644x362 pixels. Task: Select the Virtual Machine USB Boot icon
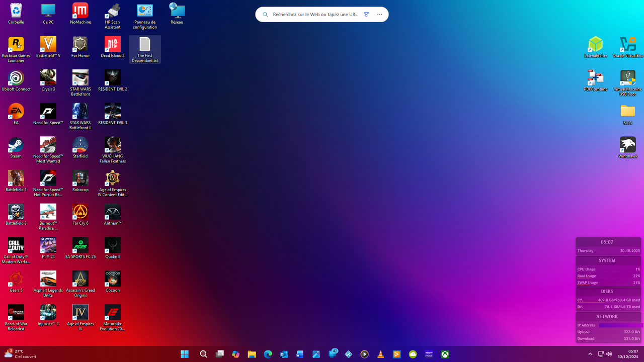pos(628,83)
